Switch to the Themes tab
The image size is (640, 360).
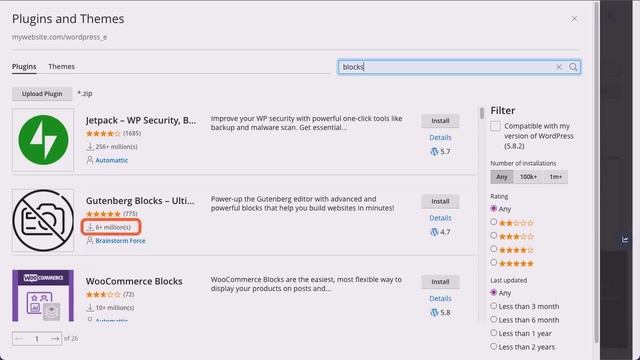[x=62, y=67]
